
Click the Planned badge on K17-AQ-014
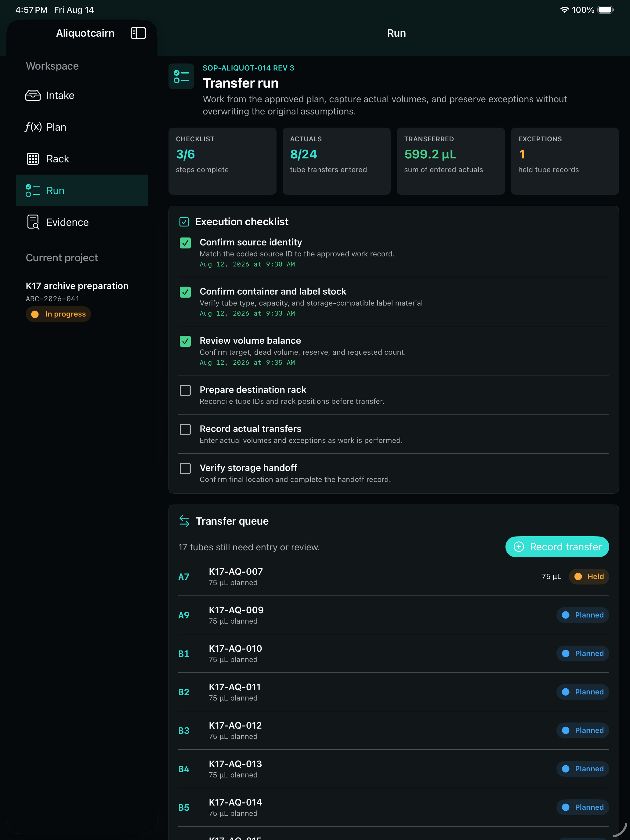[x=582, y=807]
